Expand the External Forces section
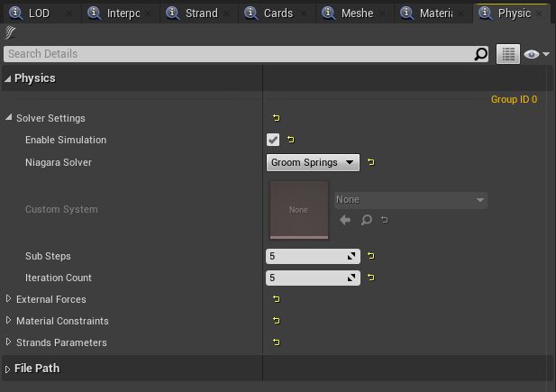This screenshot has height=392, width=556. [9, 299]
